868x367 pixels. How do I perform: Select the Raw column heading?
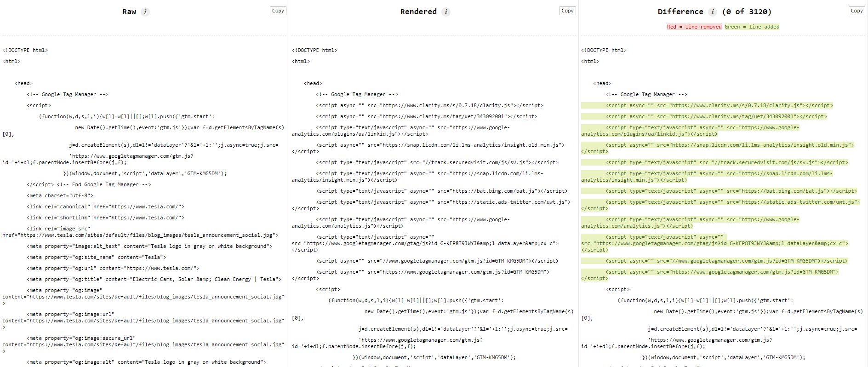[129, 12]
